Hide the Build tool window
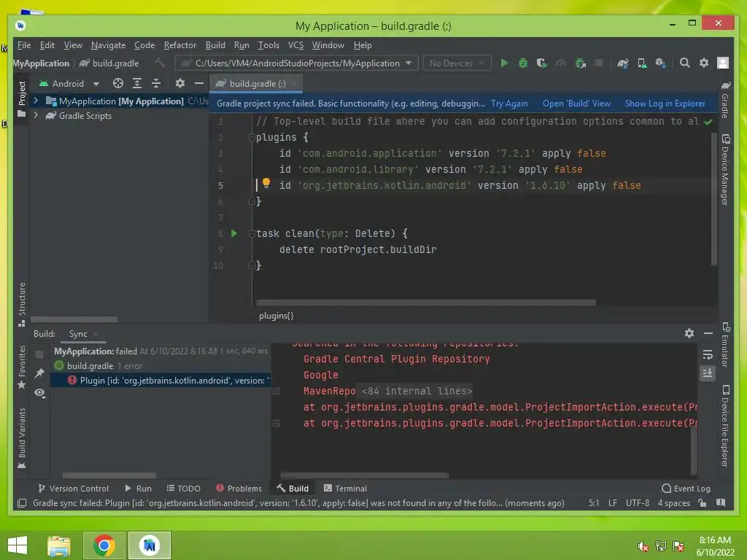Image resolution: width=747 pixels, height=560 pixels. tap(708, 333)
